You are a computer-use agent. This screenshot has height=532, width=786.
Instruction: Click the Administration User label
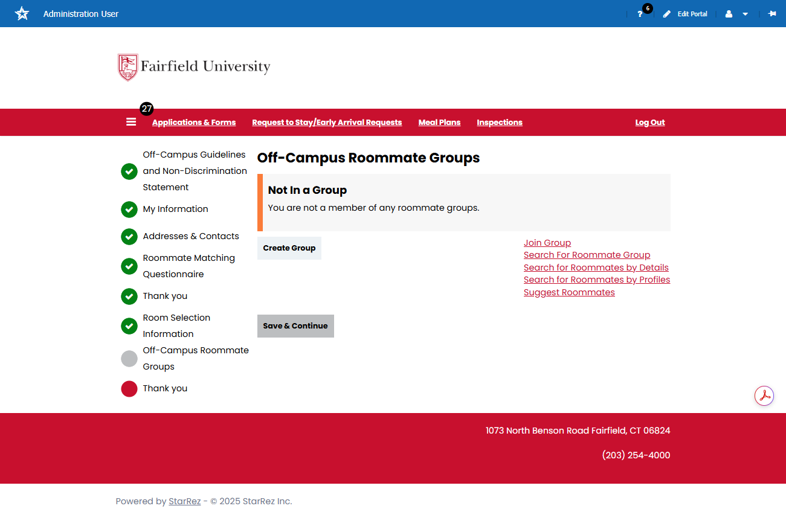click(81, 14)
